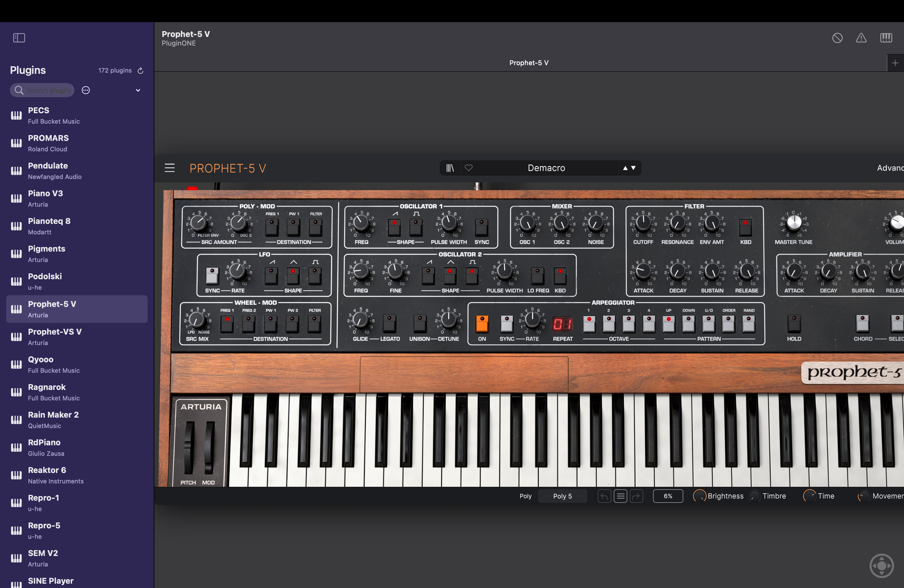Toggle Oscillator 2 LO FREQ switch

[x=537, y=276]
